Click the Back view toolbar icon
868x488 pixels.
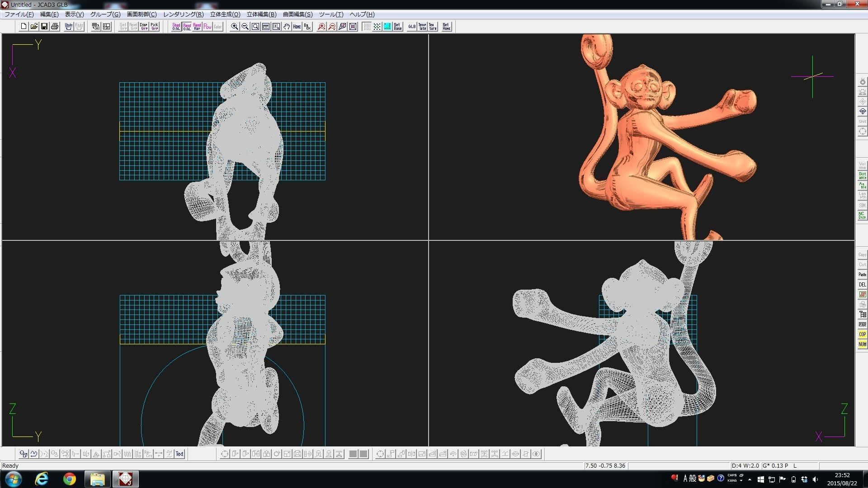pos(307,27)
